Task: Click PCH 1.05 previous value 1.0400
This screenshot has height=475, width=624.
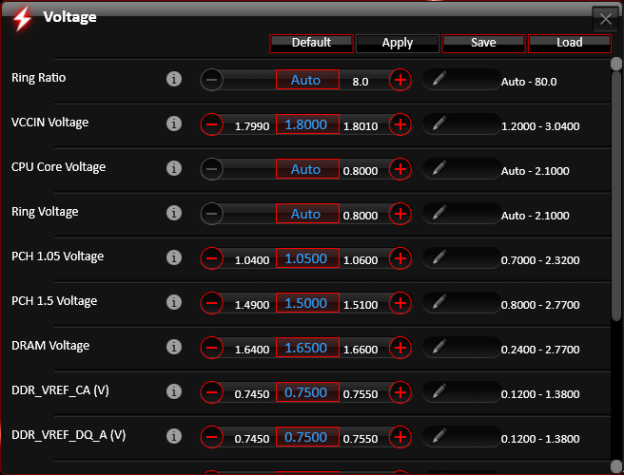Action: 252,260
